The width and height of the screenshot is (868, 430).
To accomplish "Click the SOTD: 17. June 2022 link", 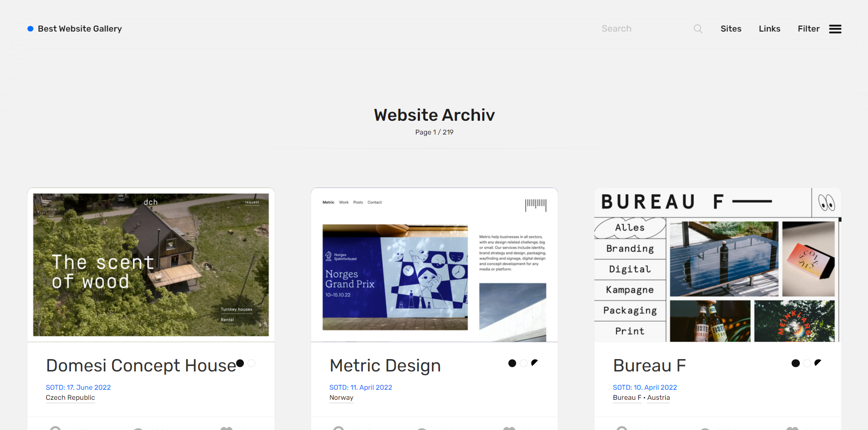I will coord(78,387).
